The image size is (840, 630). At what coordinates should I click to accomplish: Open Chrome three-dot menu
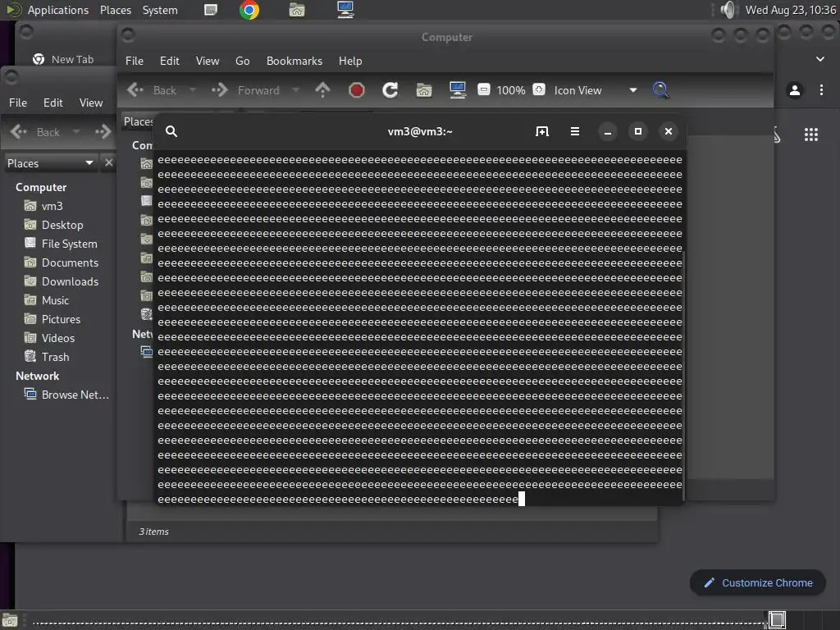pos(821,90)
